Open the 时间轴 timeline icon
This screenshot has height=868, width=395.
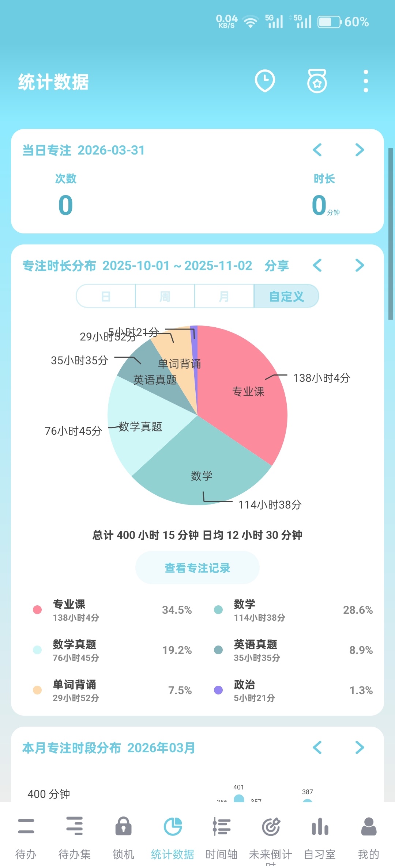pos(222,827)
